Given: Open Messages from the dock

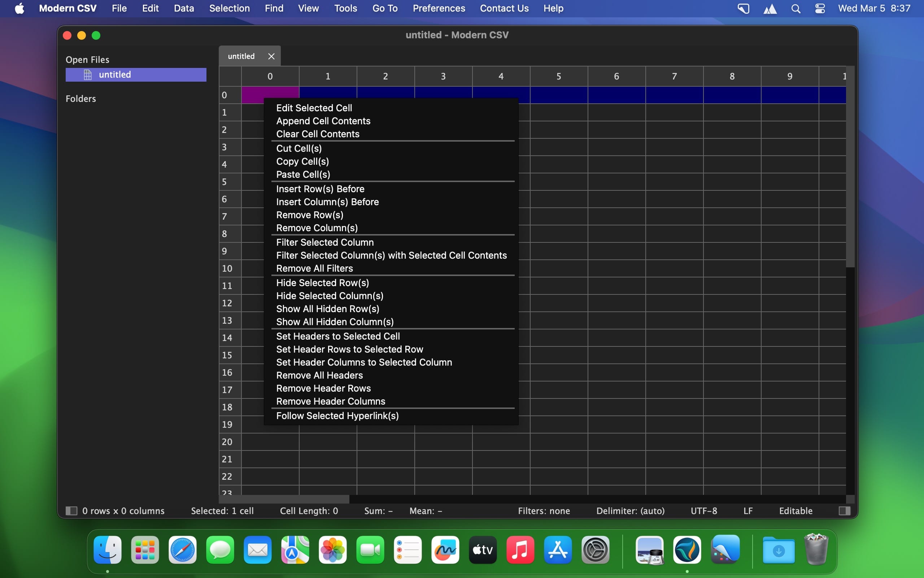Looking at the screenshot, I should (x=220, y=550).
